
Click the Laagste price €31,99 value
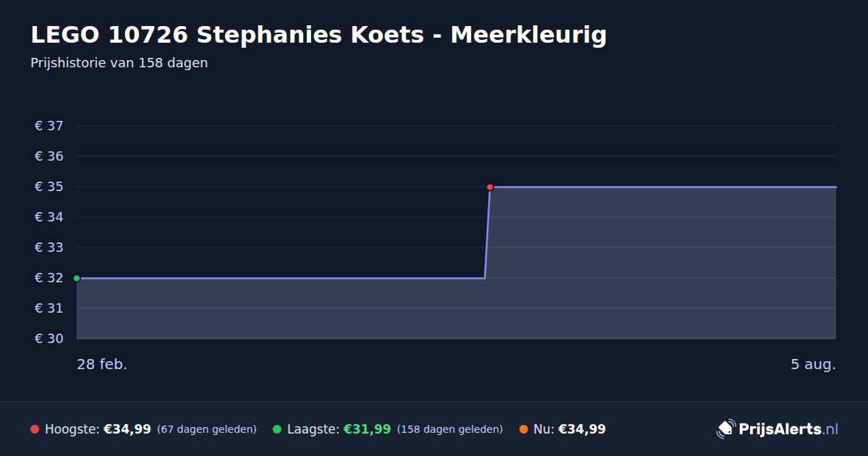(367, 429)
